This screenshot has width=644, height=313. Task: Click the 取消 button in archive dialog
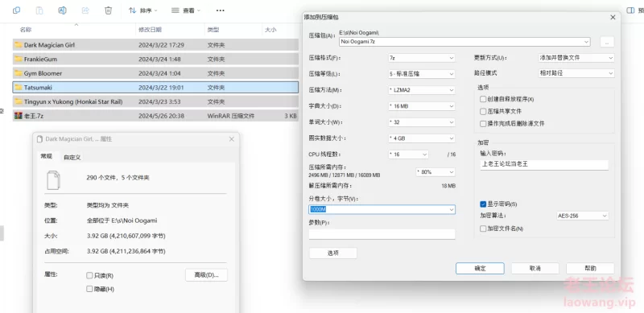535,268
